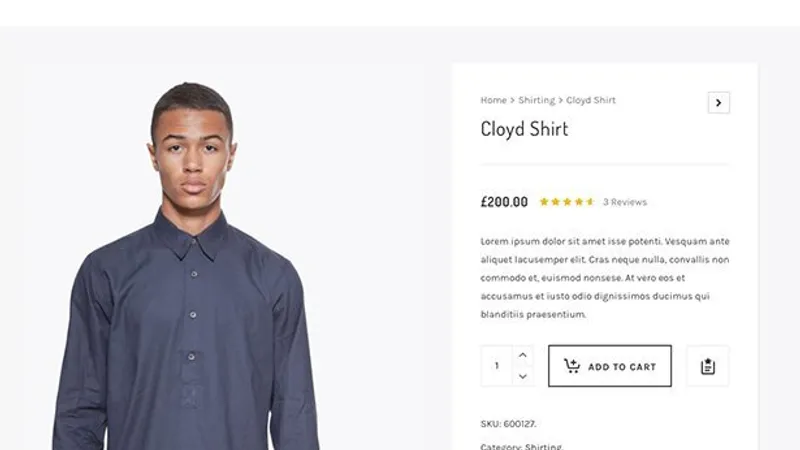Click the third rating star

(567, 202)
